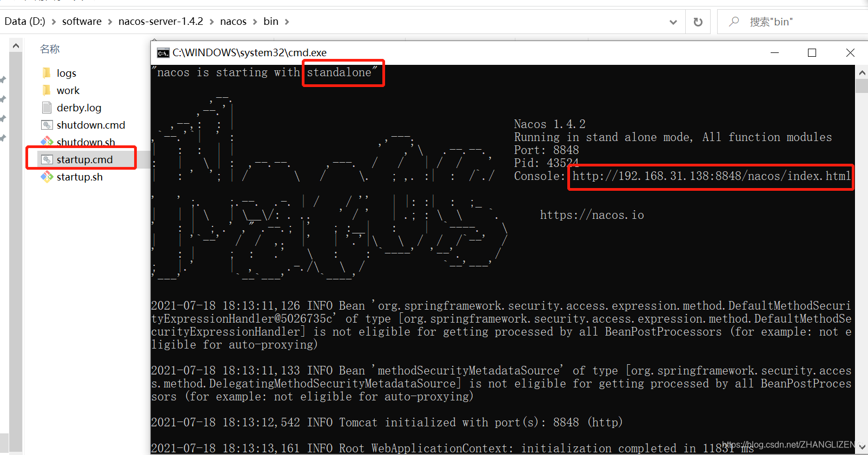Screen dimensions: 868x455
Task: Go to the software breadcrumb folder
Action: point(82,22)
